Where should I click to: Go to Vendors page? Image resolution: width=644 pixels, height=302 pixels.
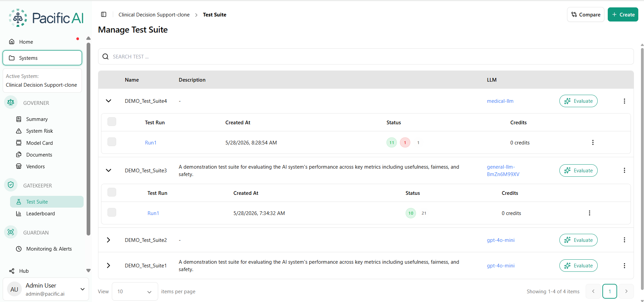pos(35,166)
